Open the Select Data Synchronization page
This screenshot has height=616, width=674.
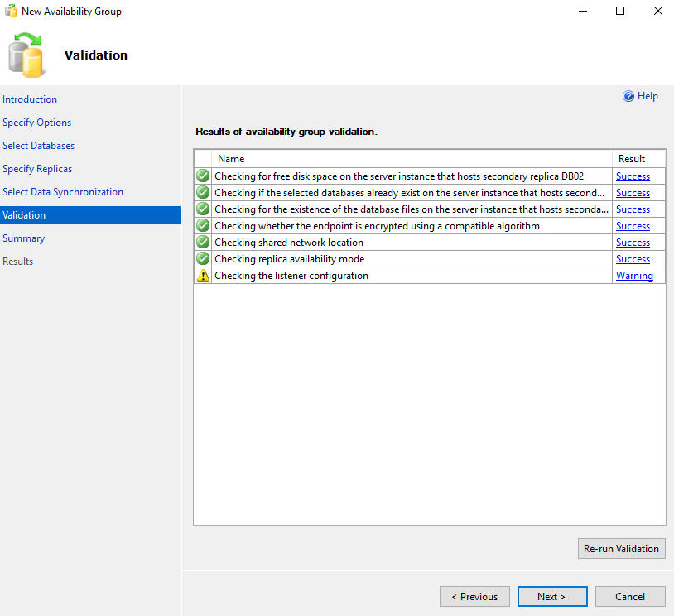pyautogui.click(x=63, y=192)
